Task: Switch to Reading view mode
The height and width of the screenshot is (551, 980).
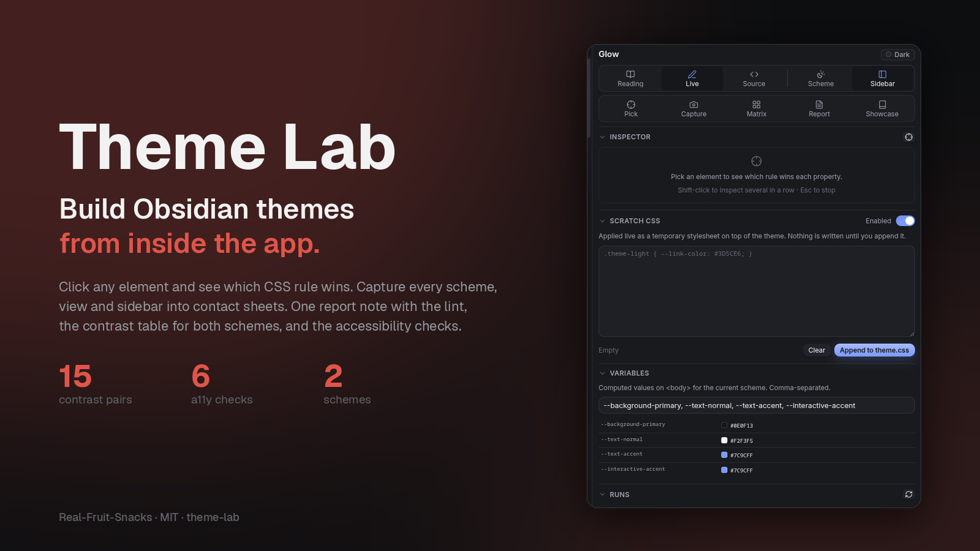Action: point(630,78)
